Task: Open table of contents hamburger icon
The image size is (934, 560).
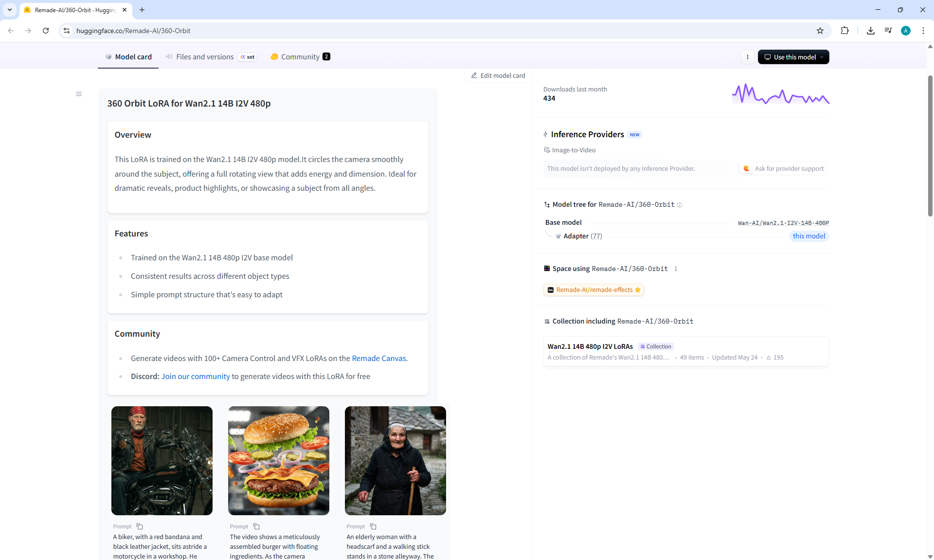Action: pyautogui.click(x=79, y=94)
